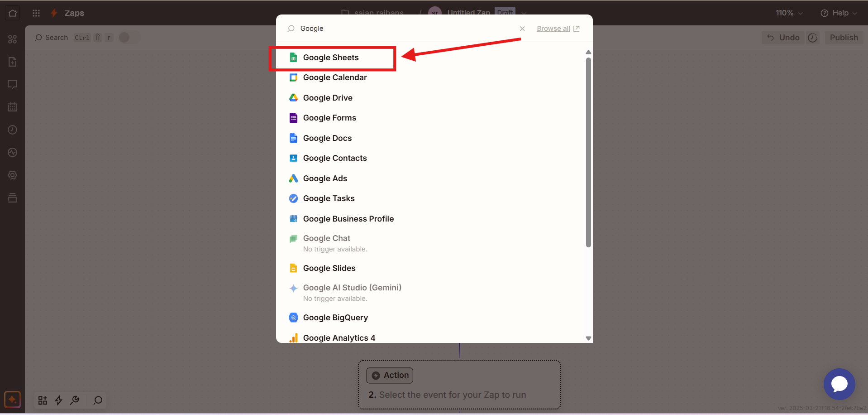Open the Action step card text
Viewport: 868px width, 415px height.
(x=447, y=395)
